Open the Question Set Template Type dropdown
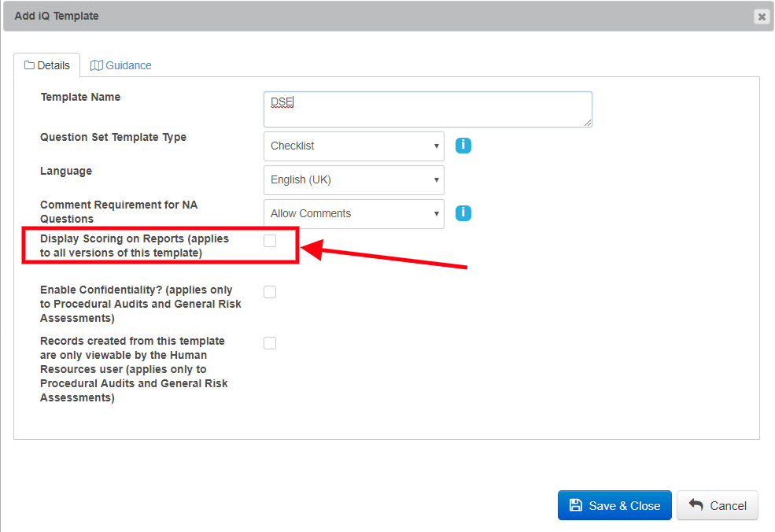This screenshot has width=775, height=532. click(x=353, y=146)
